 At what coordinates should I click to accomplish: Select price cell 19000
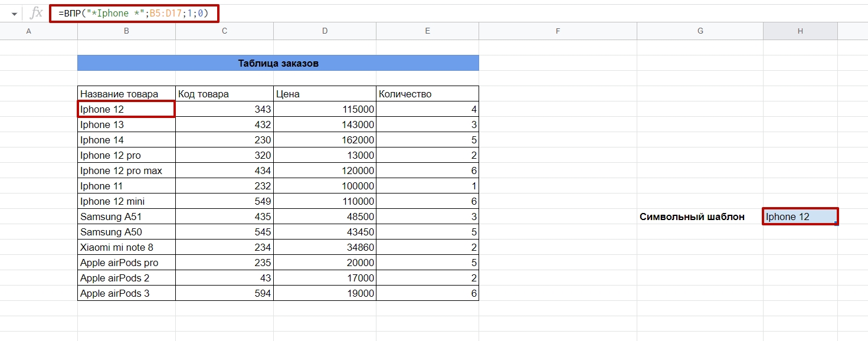click(x=325, y=293)
